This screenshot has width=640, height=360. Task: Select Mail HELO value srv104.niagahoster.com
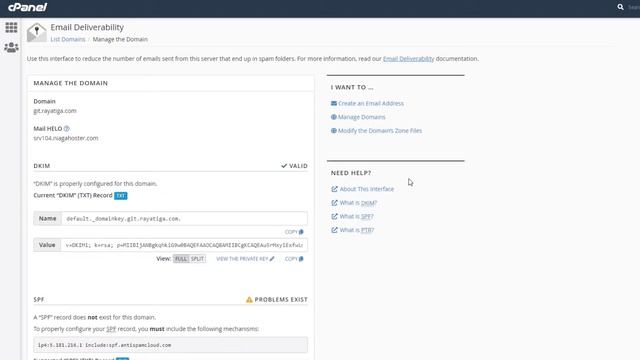pos(66,138)
